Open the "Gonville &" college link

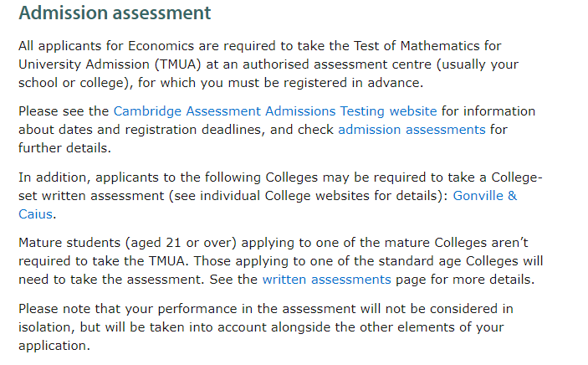point(484,196)
